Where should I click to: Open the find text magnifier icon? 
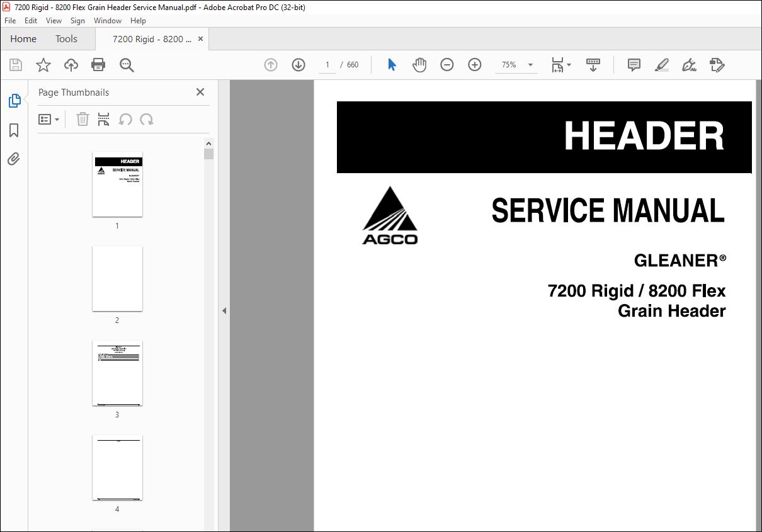127,65
